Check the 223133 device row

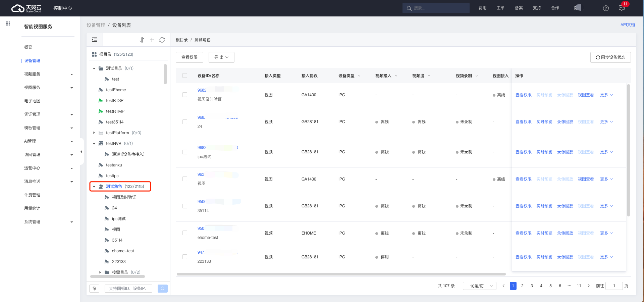tap(185, 257)
